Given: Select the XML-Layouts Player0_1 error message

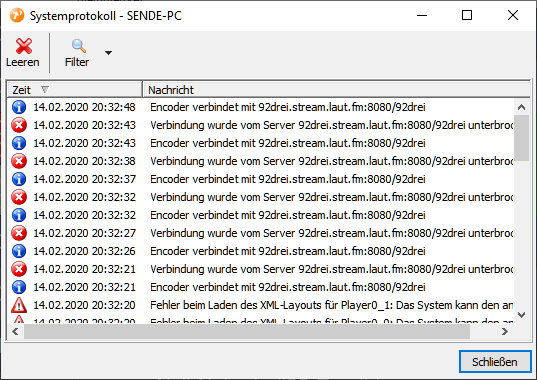Looking at the screenshot, I should coord(331,305).
